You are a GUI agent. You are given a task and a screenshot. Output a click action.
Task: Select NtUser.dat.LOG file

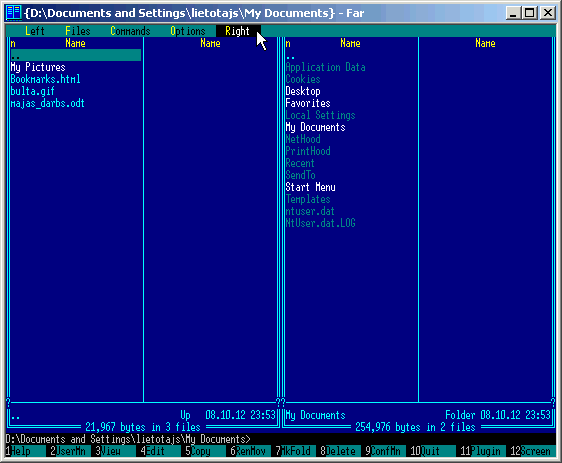pyautogui.click(x=320, y=223)
